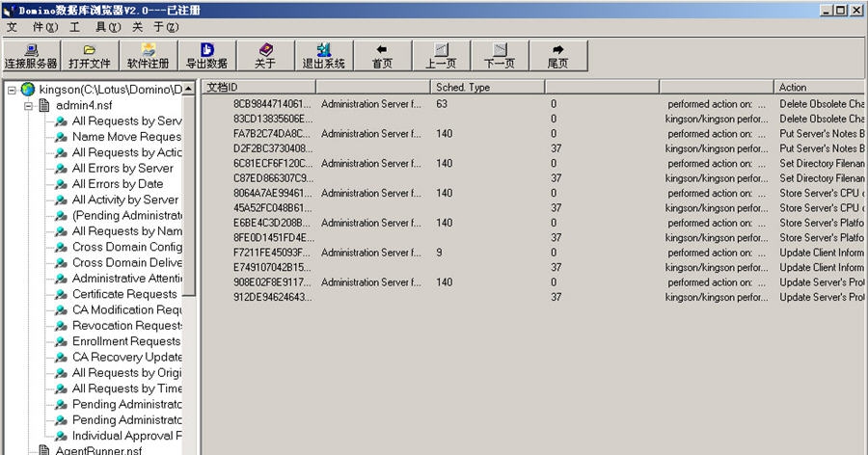868x455 pixels.
Task: Select All Requests by Action view
Action: click(x=126, y=152)
